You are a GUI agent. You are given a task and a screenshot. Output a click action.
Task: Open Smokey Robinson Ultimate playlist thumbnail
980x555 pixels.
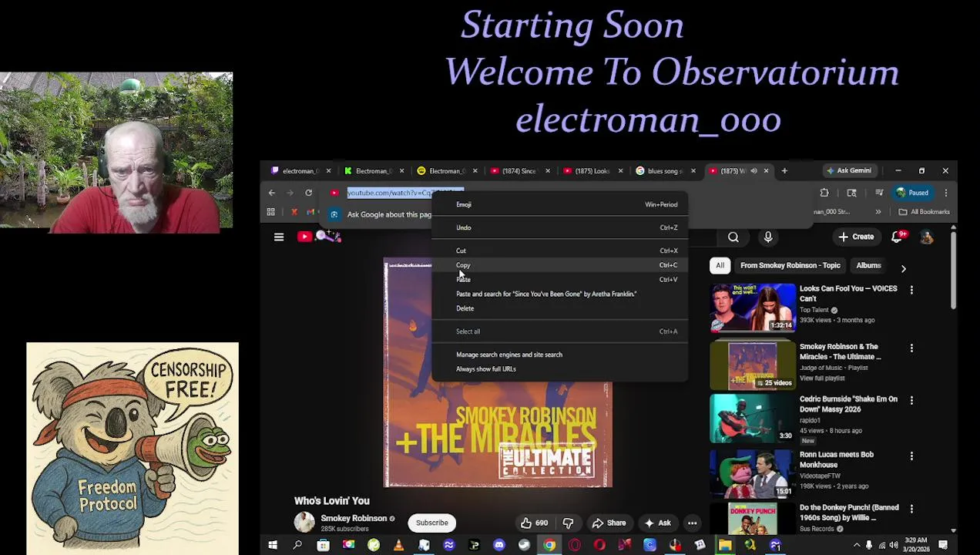click(753, 365)
